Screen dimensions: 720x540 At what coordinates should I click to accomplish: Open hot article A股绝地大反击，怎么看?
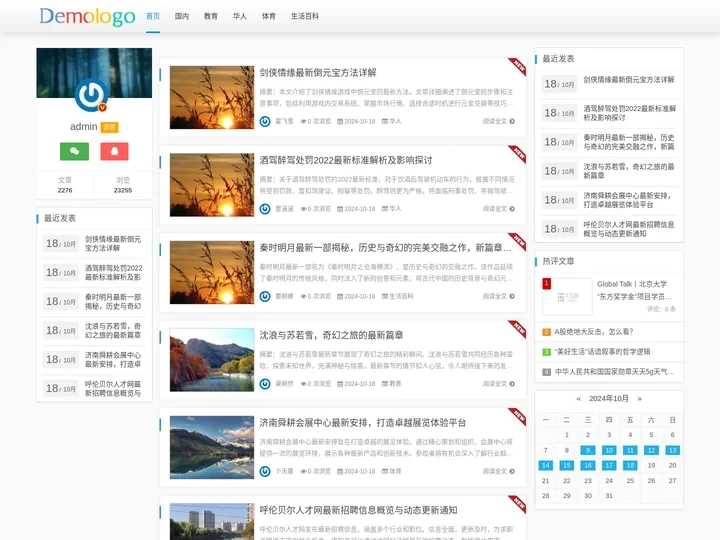[594, 331]
